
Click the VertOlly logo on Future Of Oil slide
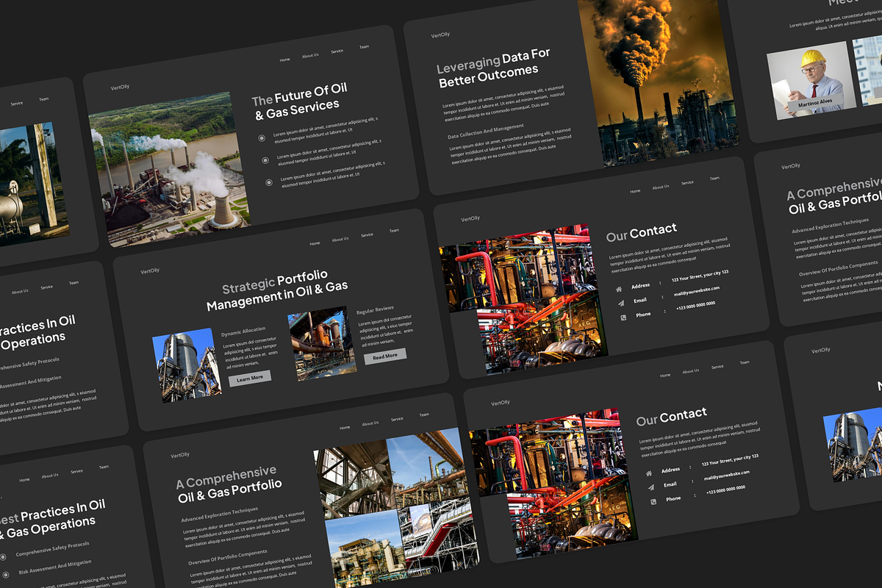120,87
